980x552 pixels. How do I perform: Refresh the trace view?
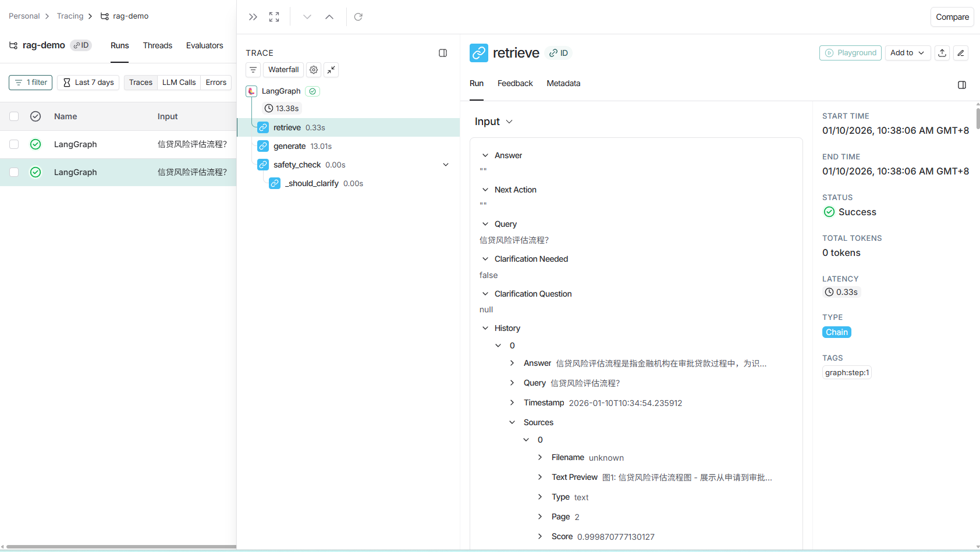pyautogui.click(x=358, y=17)
